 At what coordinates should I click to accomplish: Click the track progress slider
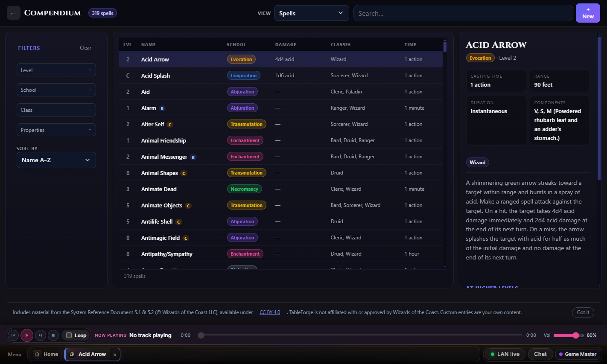(x=362, y=335)
